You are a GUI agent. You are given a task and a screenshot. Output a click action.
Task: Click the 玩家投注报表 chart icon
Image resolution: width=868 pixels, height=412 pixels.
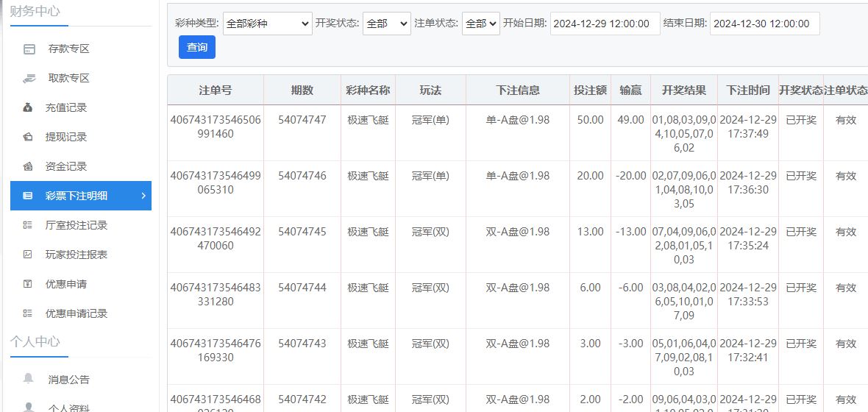[x=28, y=255]
